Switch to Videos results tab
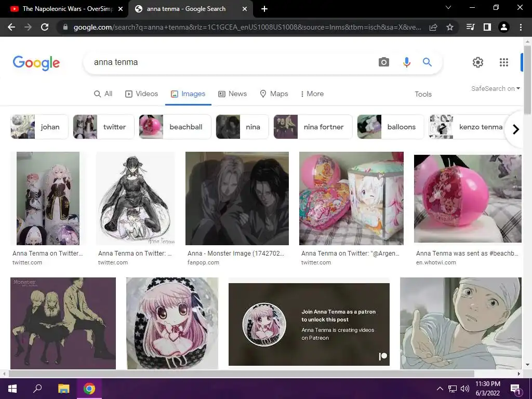The image size is (532, 399). [x=141, y=94]
